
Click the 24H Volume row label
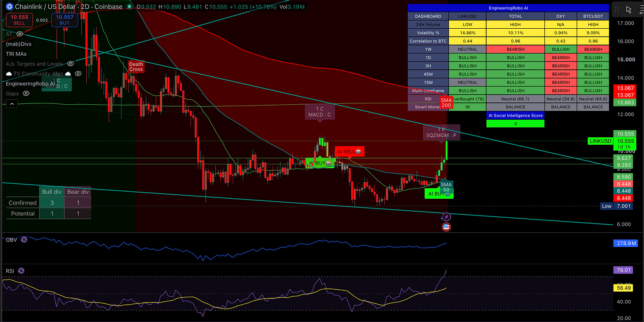(x=428, y=25)
